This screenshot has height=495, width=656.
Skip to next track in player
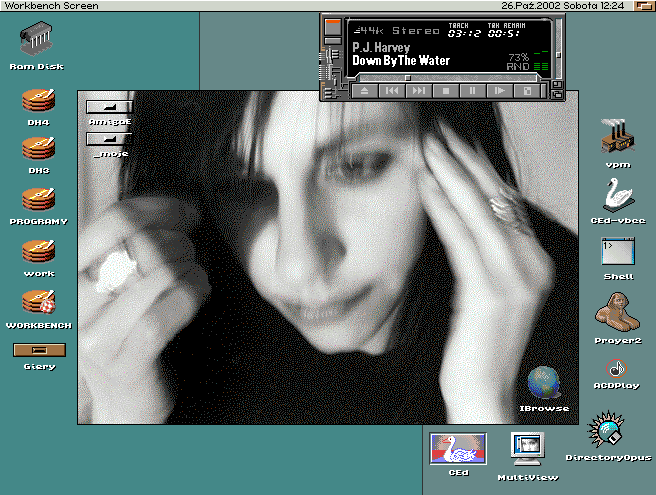[419, 91]
